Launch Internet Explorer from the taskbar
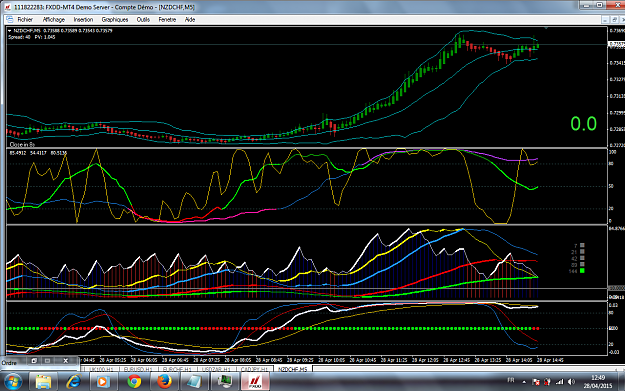Viewport: 625px width, 391px height. pyautogui.click(x=73, y=382)
